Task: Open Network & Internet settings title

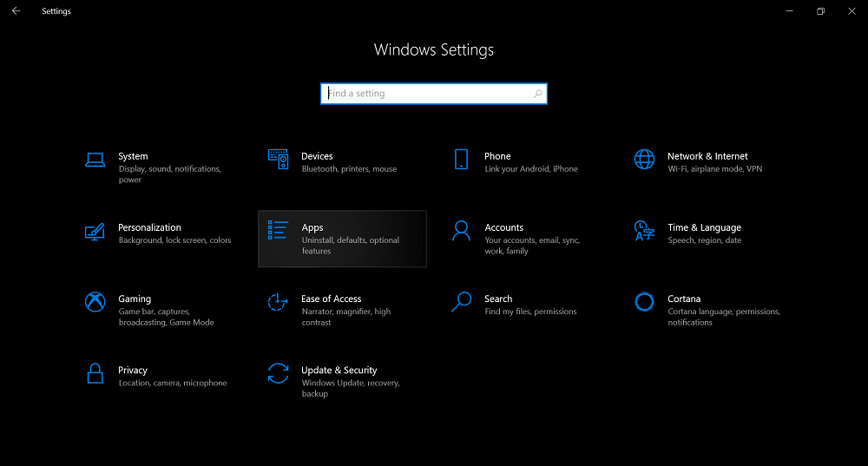Action: [707, 156]
